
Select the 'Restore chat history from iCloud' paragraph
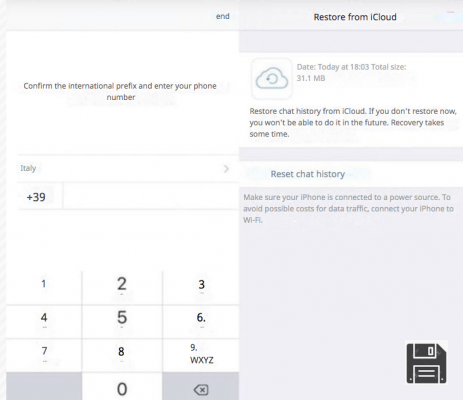353,122
